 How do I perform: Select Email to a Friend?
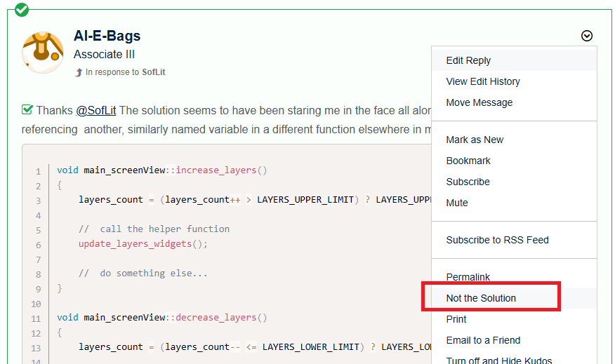click(514, 340)
